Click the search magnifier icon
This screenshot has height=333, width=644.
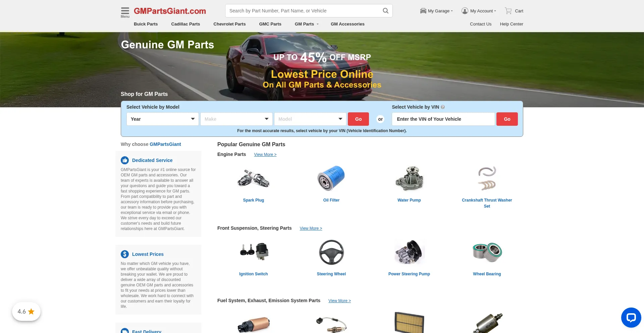pyautogui.click(x=385, y=10)
